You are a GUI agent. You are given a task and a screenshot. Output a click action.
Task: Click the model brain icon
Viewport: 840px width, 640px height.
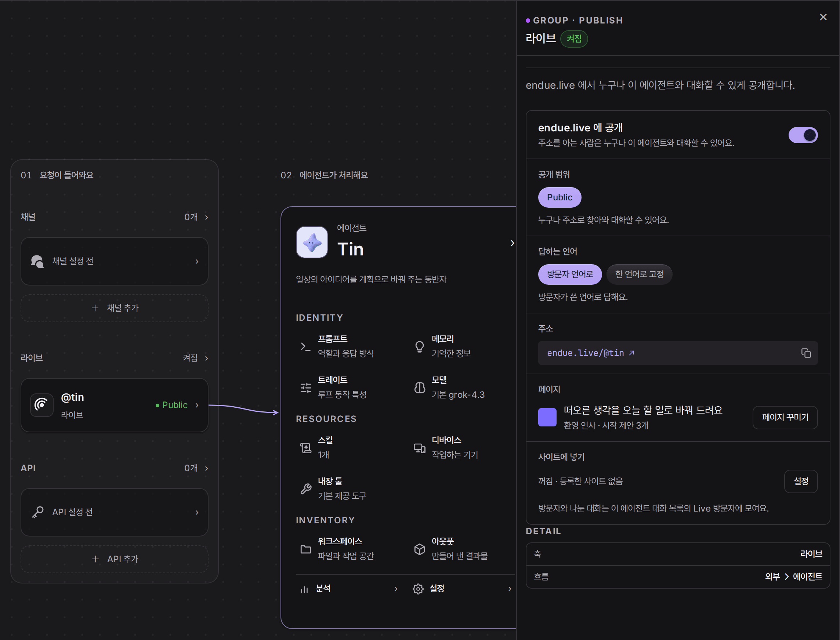(x=419, y=388)
